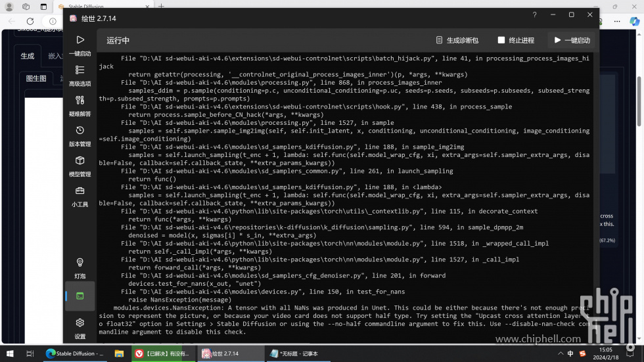644x362 pixels.
Task: Open 高级选项 advanced options in sidebar
Action: point(80,76)
